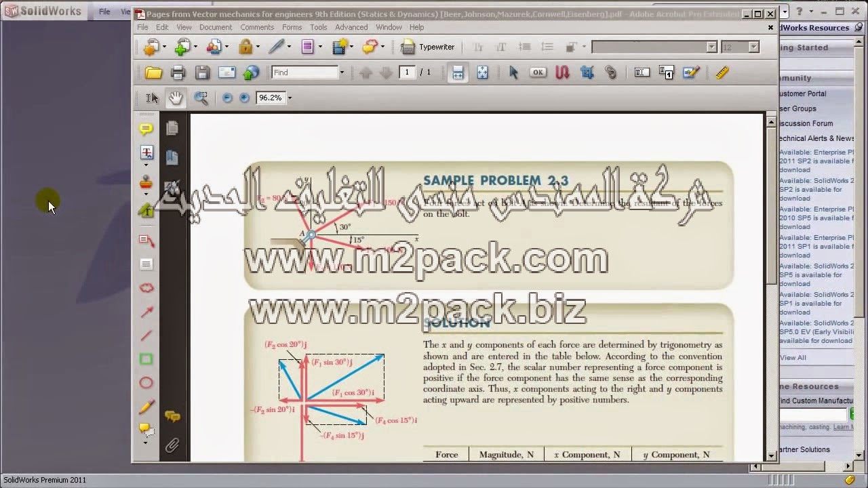This screenshot has height=488, width=868.
Task: Click the Secure padlock icon
Action: 245,47
